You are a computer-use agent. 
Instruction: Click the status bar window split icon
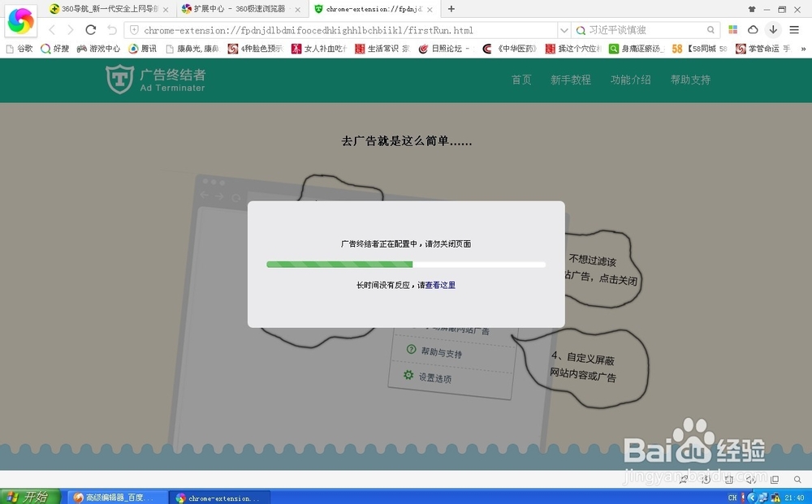pos(775,480)
